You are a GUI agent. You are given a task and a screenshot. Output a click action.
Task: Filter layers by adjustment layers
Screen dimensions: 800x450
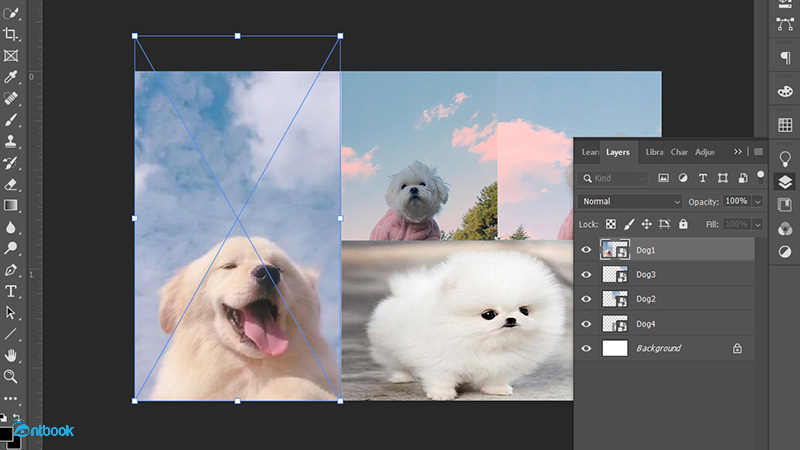(x=683, y=178)
